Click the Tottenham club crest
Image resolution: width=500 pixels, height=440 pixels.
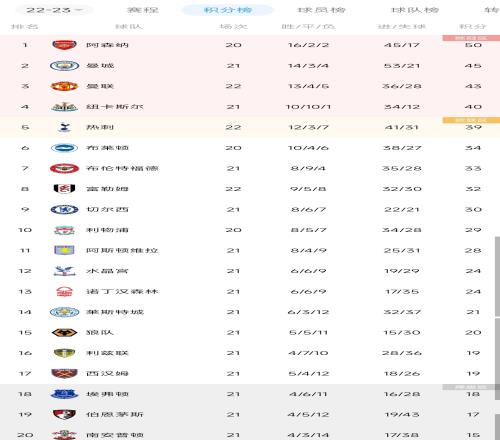click(x=64, y=127)
